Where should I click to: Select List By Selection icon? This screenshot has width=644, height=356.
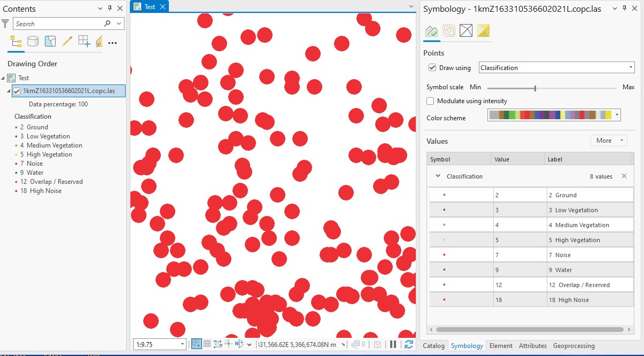[x=50, y=42]
